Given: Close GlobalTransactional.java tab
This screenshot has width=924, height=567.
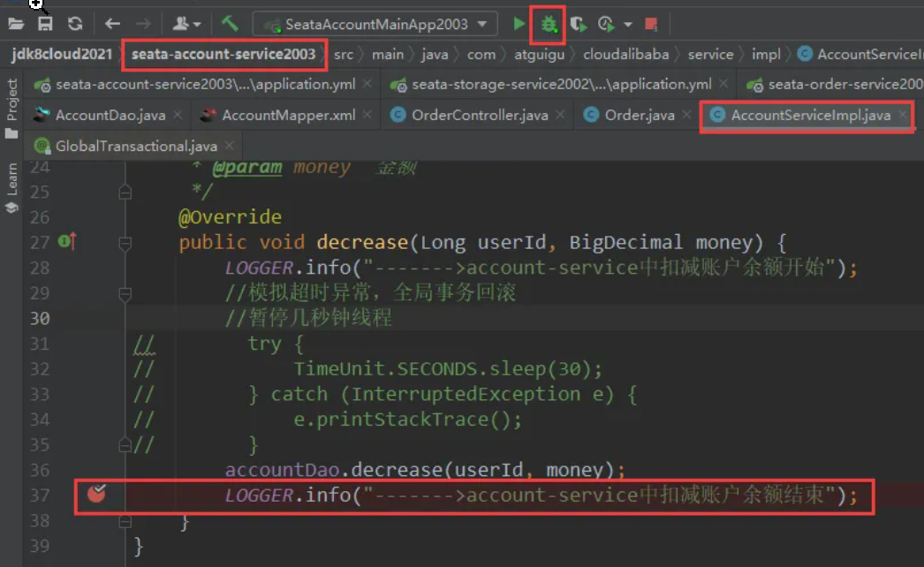Looking at the screenshot, I should [x=229, y=145].
